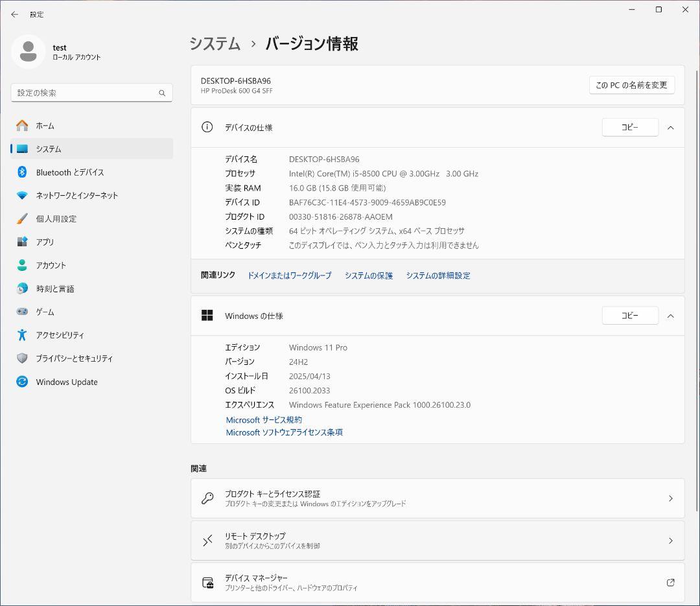Open Bluetooth とデバイス settings
Viewport: 700px width, 606px height.
pos(73,172)
